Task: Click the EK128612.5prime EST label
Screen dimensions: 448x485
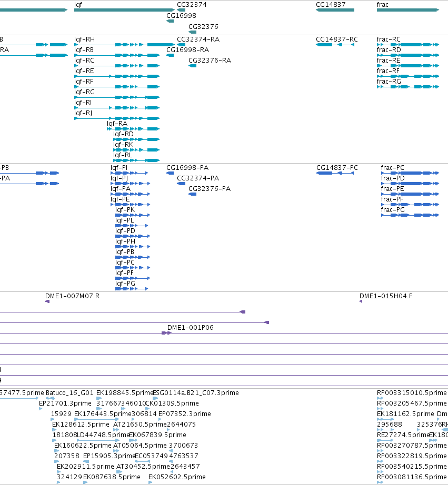Action: point(81,425)
